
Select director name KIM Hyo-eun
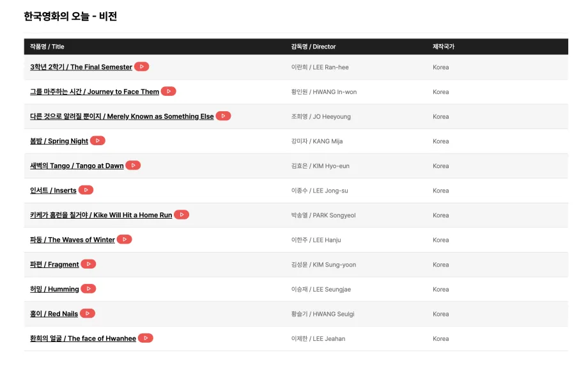tap(331, 166)
